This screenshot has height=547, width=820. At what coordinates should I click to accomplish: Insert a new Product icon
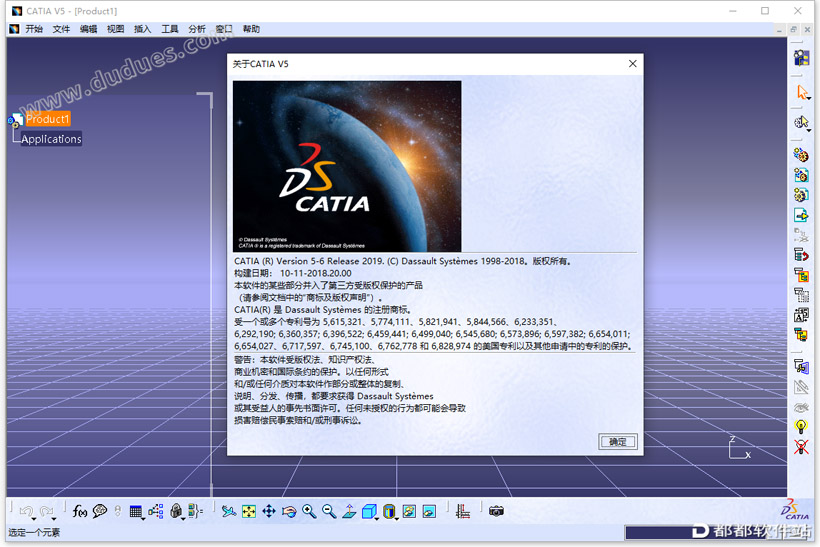coord(801,175)
